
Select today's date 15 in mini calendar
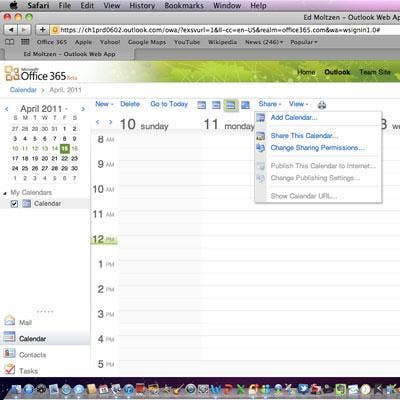(x=65, y=148)
